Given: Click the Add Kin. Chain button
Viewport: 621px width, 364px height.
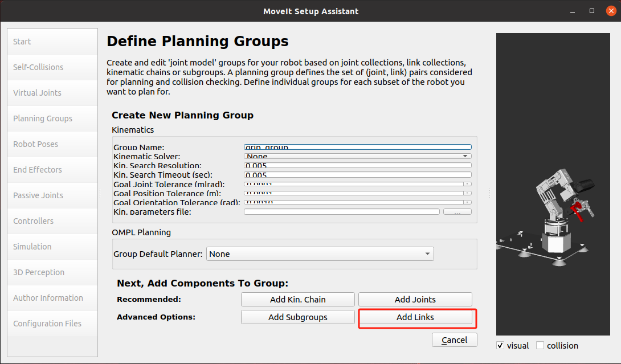Looking at the screenshot, I should [x=298, y=300].
